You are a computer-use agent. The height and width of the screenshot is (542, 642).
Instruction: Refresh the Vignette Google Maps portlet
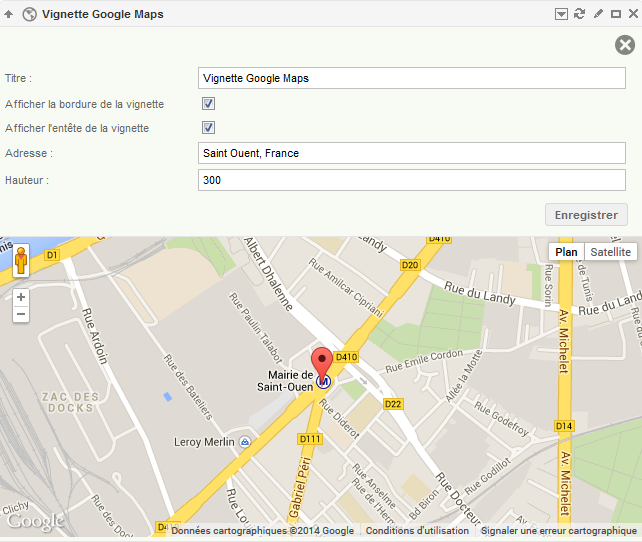point(579,14)
